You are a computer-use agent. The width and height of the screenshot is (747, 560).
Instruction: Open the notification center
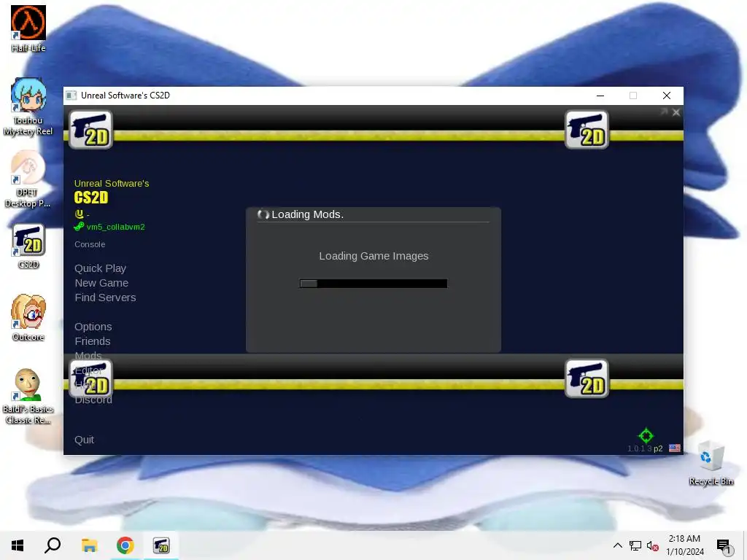tap(724, 546)
